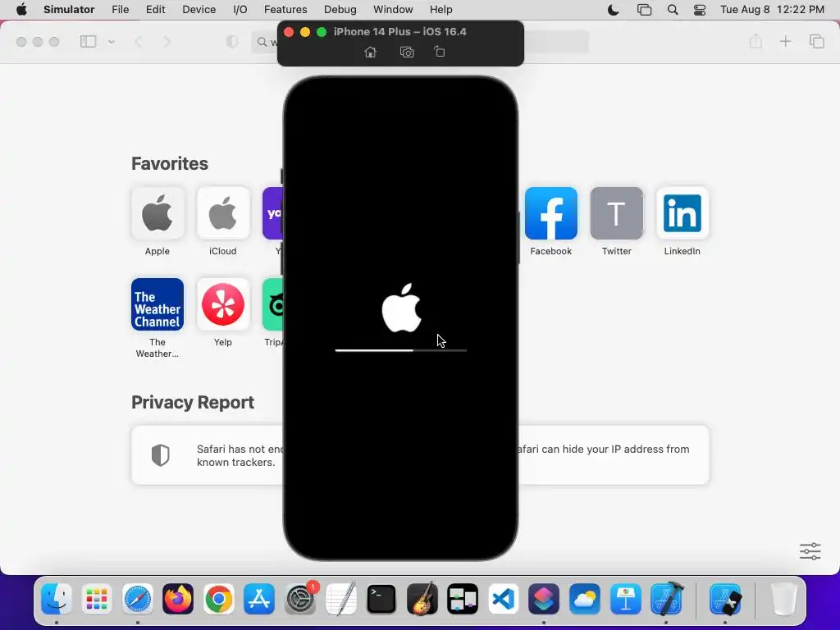Viewport: 840px width, 630px height.
Task: Open Mission Control from the Dock
Action: click(463, 598)
